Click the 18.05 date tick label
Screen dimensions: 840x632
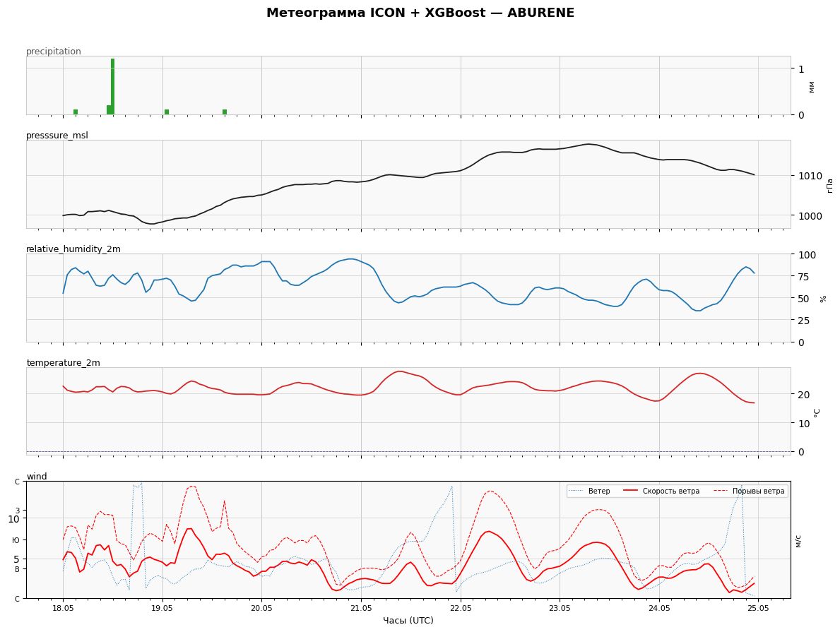pyautogui.click(x=63, y=608)
